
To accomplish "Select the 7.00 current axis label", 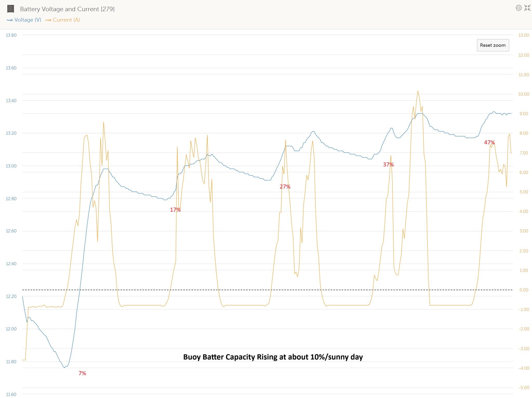I will tap(524, 153).
